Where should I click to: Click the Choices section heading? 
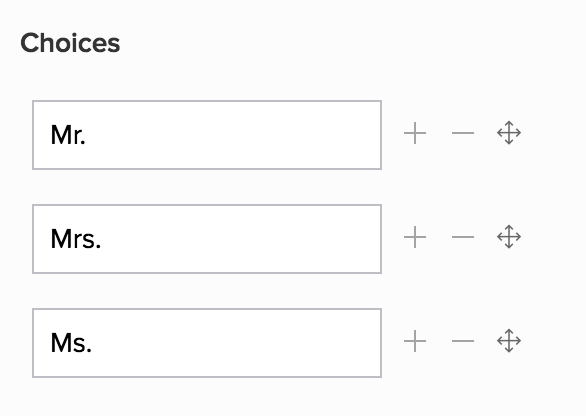(70, 43)
